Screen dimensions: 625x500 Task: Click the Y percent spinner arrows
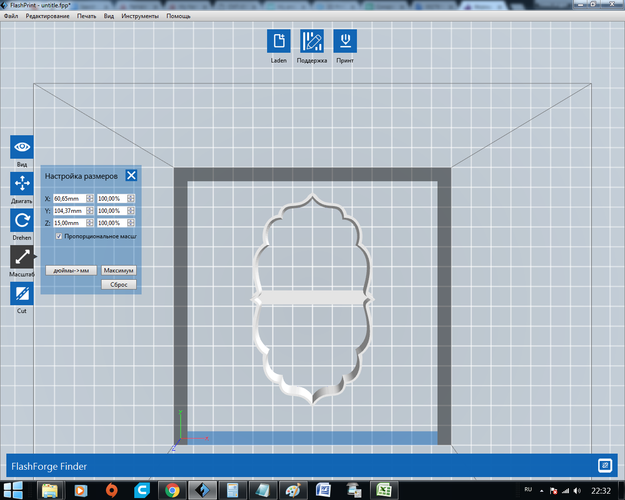[x=131, y=211]
